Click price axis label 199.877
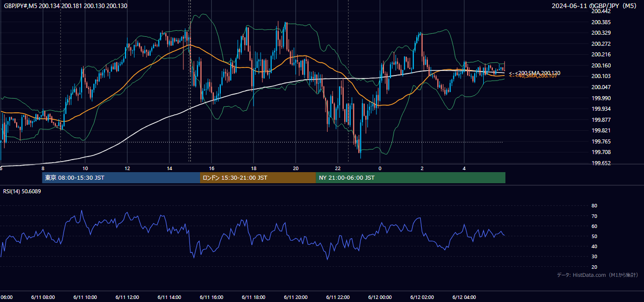 (x=601, y=120)
